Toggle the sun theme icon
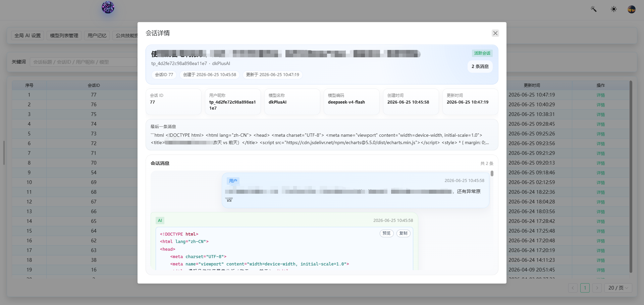 click(613, 9)
